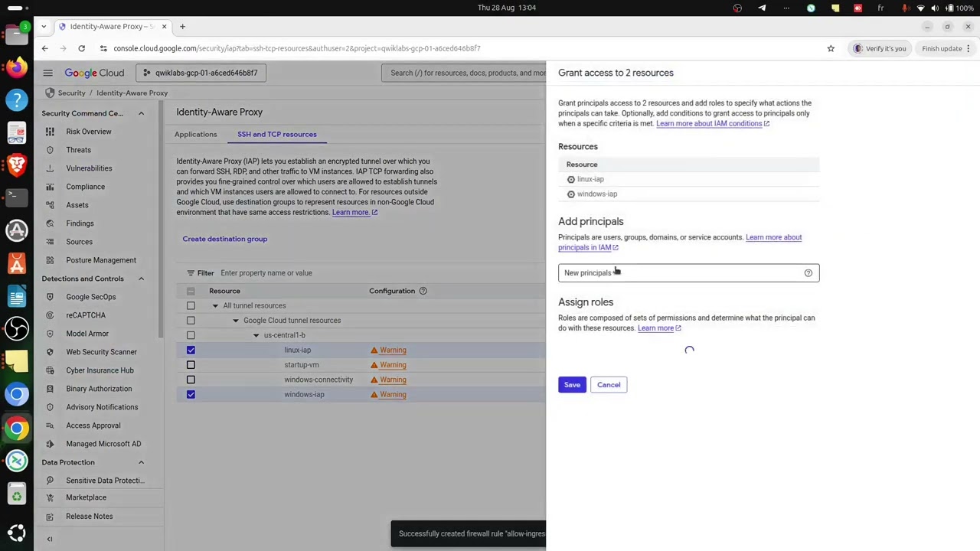
Task: Click the New principals input field
Action: point(688,273)
